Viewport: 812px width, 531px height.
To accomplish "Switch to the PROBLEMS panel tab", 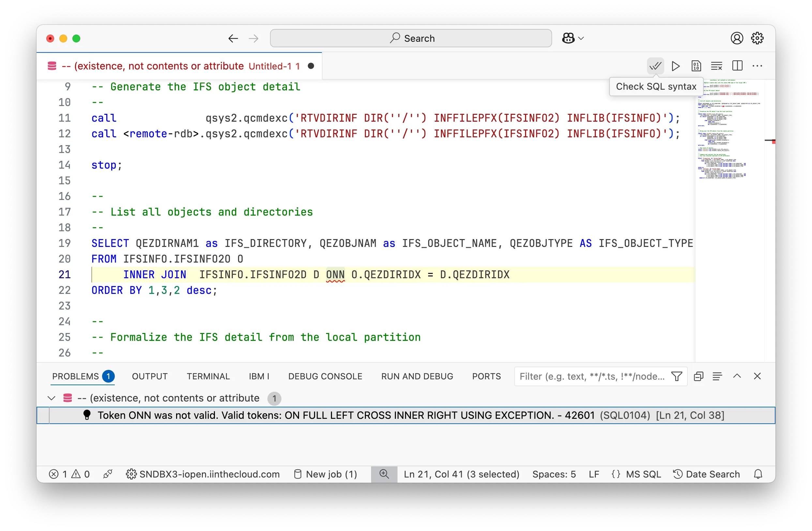I will 83,376.
